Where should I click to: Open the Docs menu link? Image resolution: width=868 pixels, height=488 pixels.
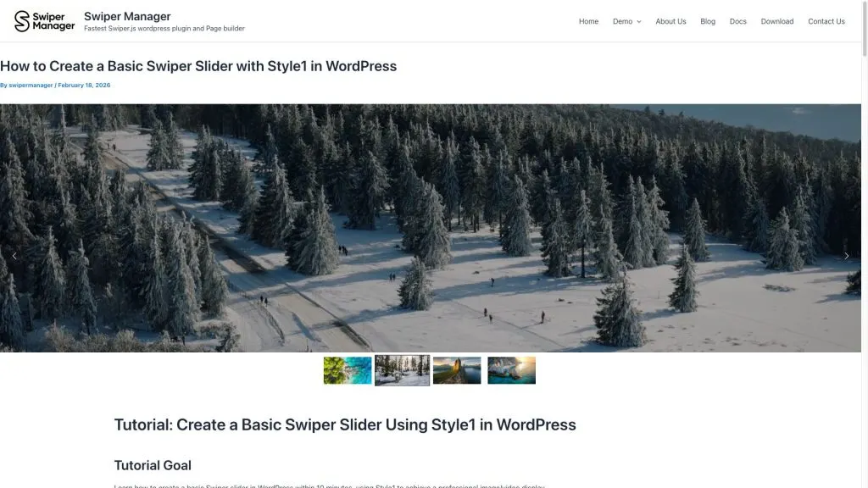pos(738,21)
